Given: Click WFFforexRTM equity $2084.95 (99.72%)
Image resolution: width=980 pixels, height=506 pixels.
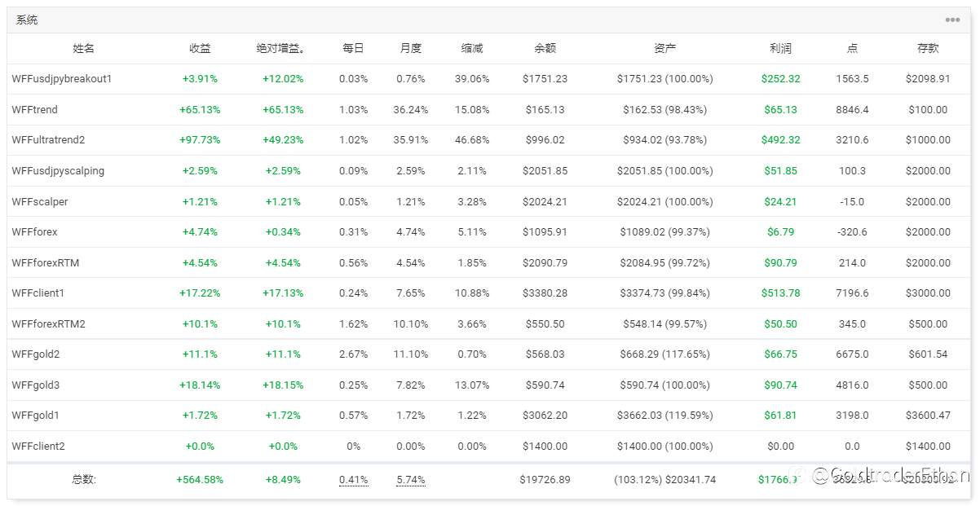Looking at the screenshot, I should [665, 263].
